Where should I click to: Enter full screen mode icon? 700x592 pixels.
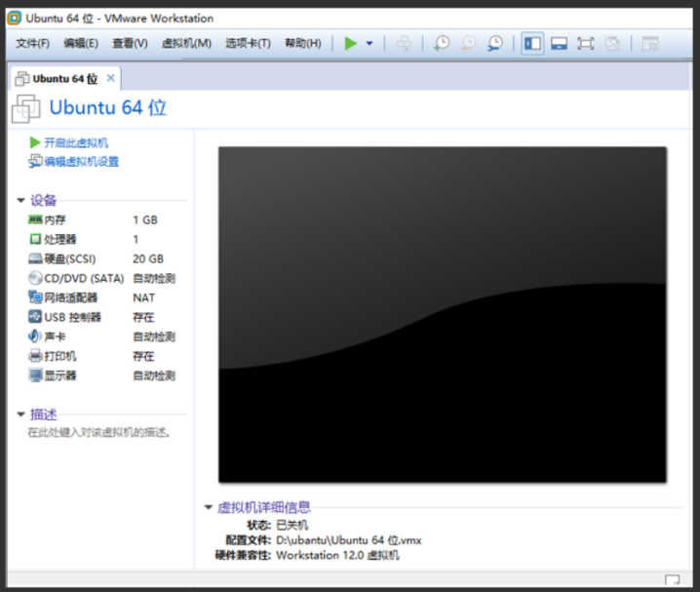tap(585, 43)
